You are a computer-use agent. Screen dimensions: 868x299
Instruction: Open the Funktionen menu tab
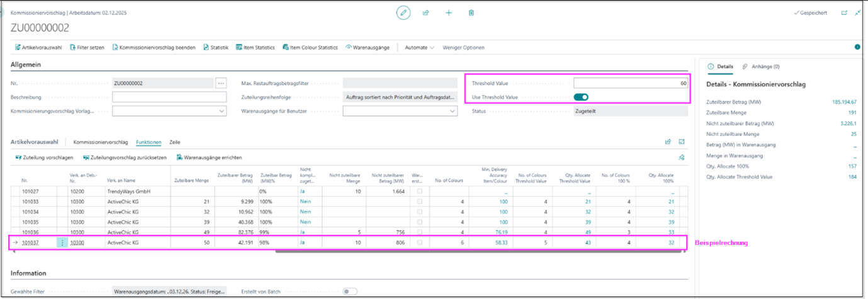tap(149, 142)
